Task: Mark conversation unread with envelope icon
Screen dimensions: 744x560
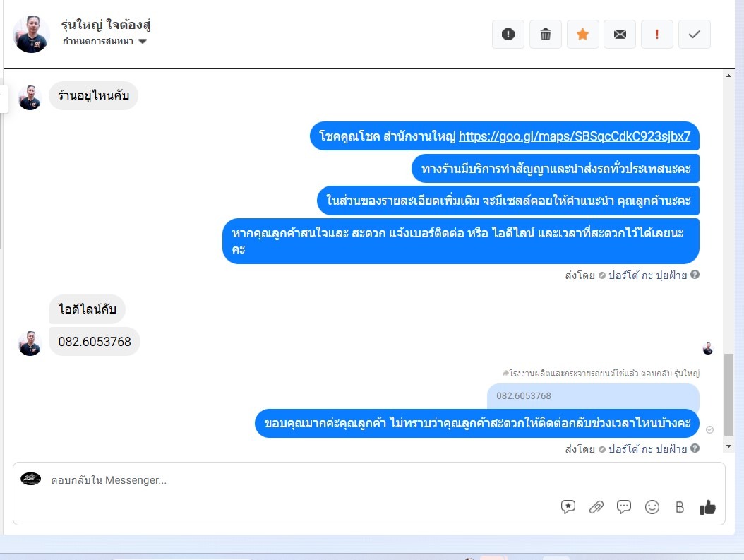Action: [x=620, y=34]
